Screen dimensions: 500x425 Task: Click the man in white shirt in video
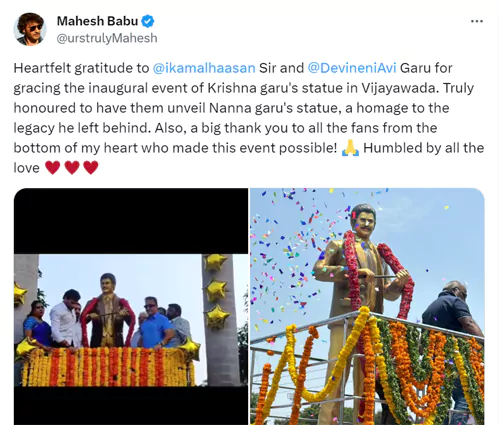66,318
